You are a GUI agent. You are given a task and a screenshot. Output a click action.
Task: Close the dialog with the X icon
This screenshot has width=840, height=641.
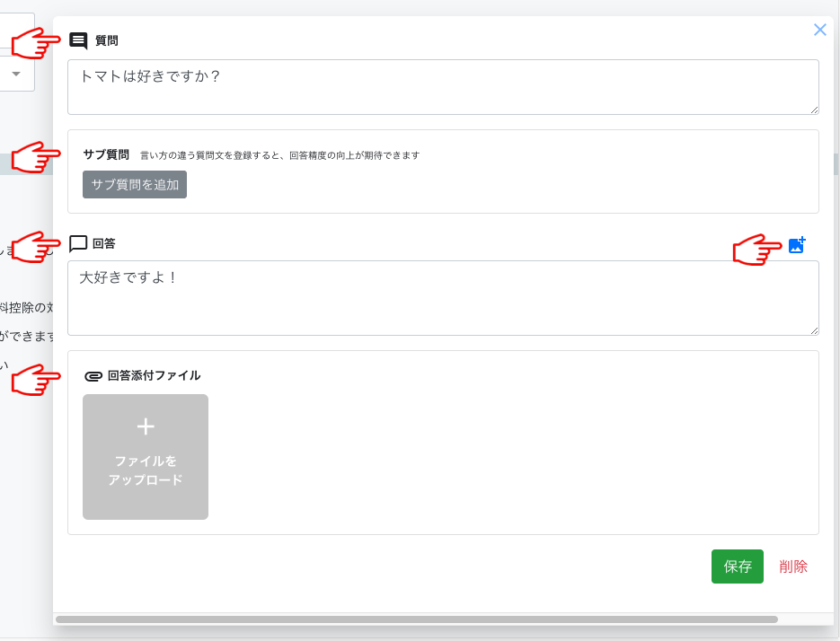819,30
